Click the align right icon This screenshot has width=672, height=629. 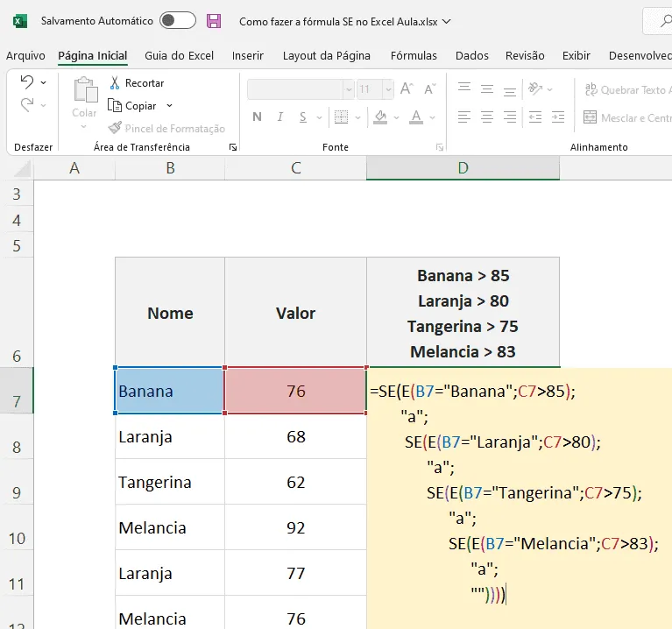510,117
